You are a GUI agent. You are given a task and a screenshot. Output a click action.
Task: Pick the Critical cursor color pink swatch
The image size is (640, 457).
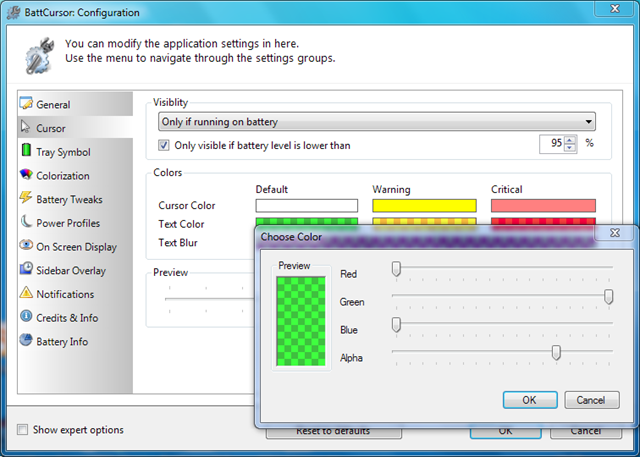click(x=543, y=205)
